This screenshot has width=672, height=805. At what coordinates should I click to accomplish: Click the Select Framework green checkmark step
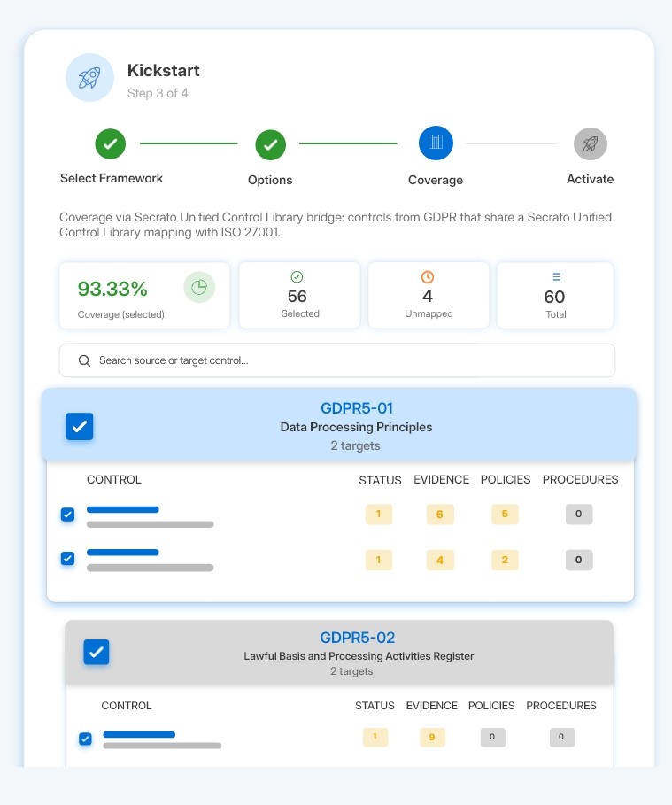tap(111, 143)
